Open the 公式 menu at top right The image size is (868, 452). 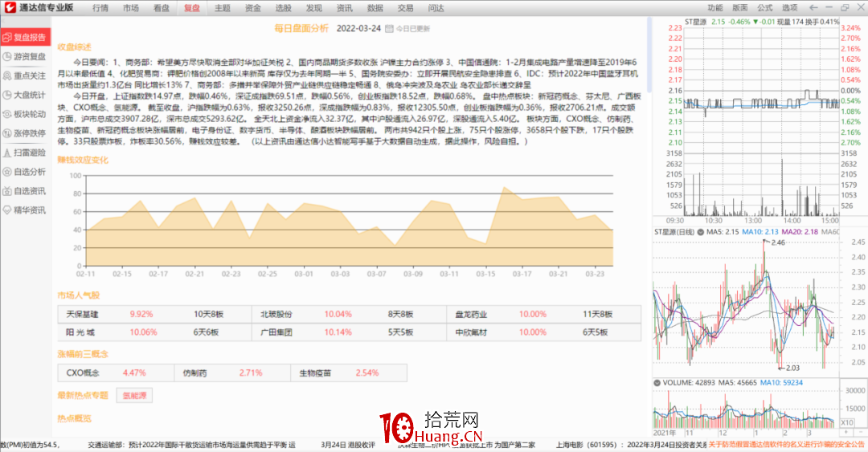[764, 8]
